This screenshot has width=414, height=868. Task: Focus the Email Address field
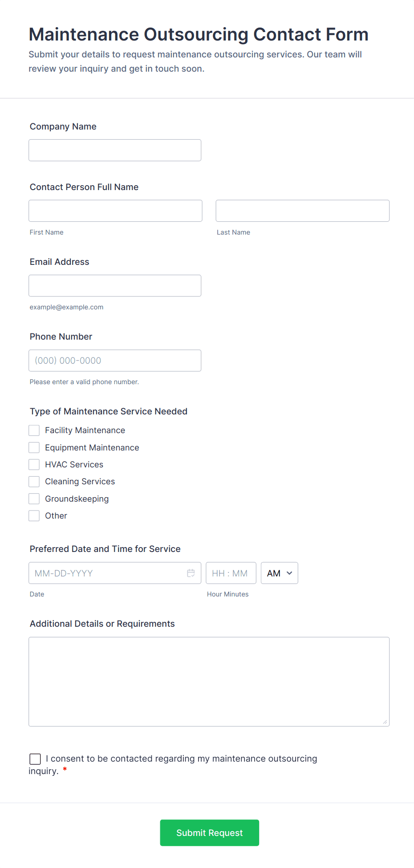click(115, 286)
